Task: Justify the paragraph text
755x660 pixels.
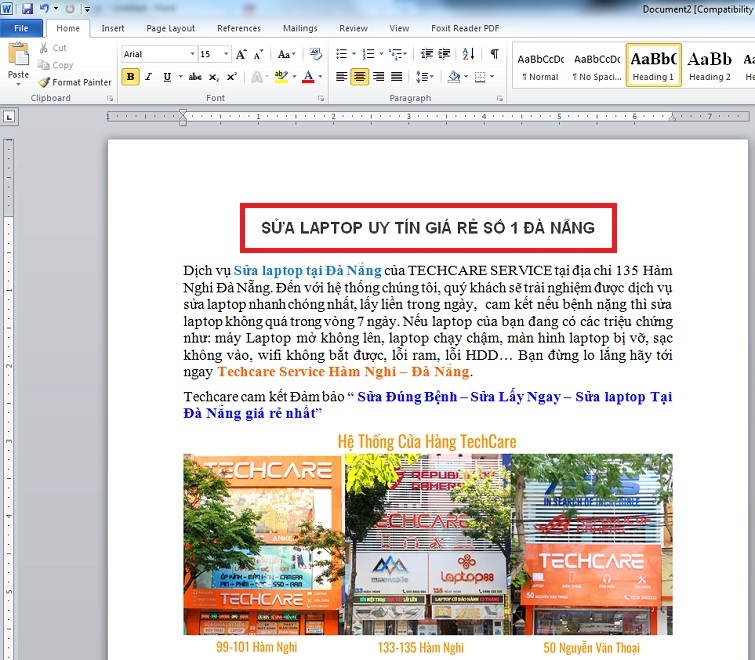Action: [397, 77]
